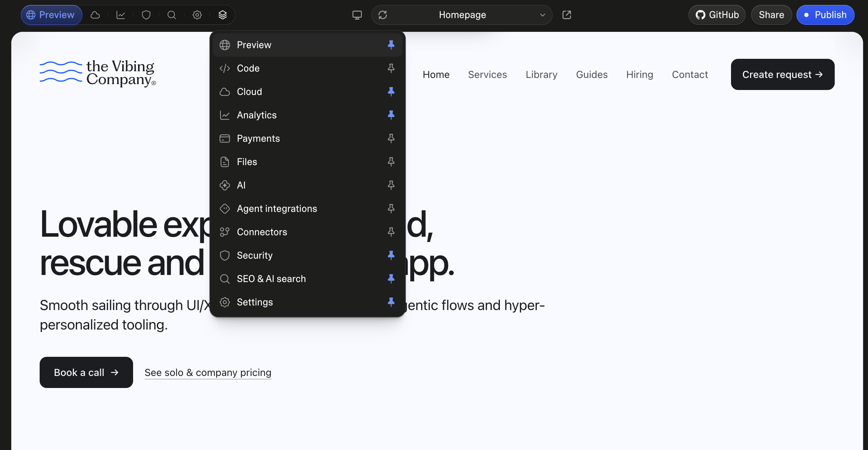Viewport: 868px width, 450px height.
Task: Open the Share button
Action: click(x=771, y=15)
